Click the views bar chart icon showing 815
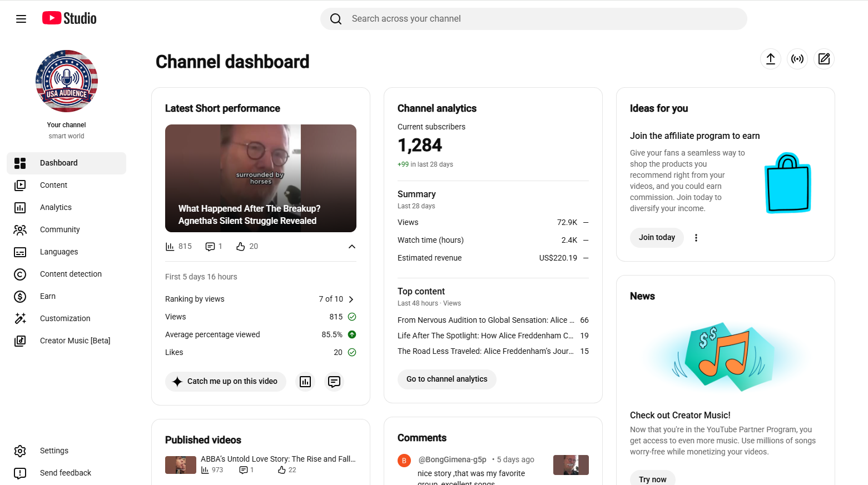Viewport: 868px width, 485px height. click(170, 247)
